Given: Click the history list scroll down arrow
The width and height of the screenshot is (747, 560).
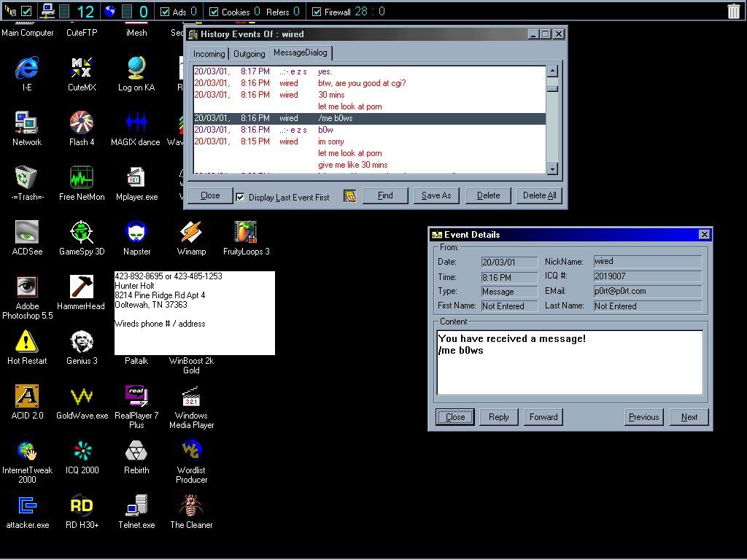Looking at the screenshot, I should pyautogui.click(x=552, y=168).
